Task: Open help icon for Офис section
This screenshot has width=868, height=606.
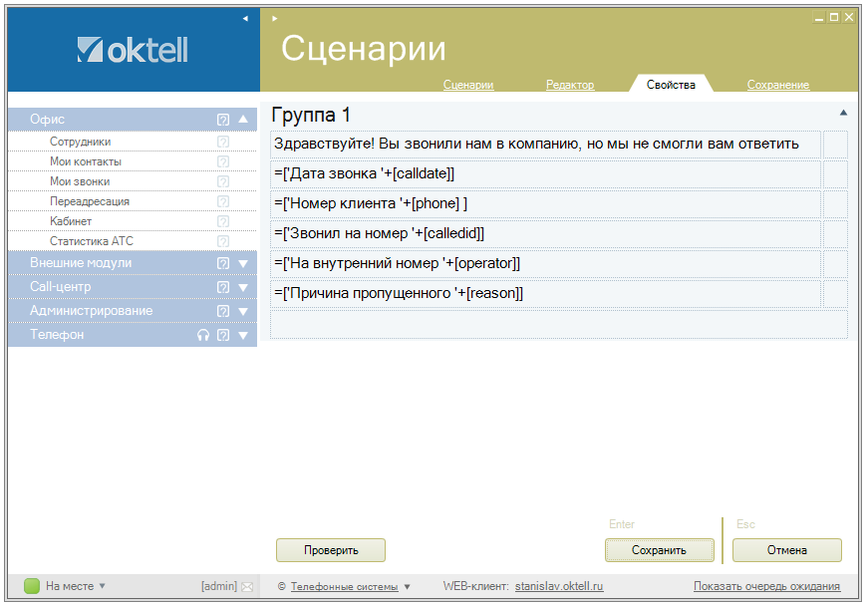Action: coord(223,120)
